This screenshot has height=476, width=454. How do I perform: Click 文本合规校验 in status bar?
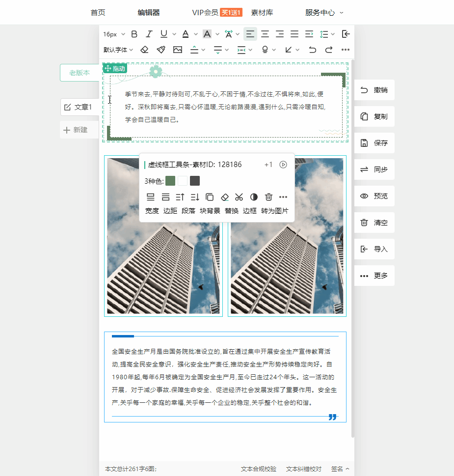(x=259, y=469)
